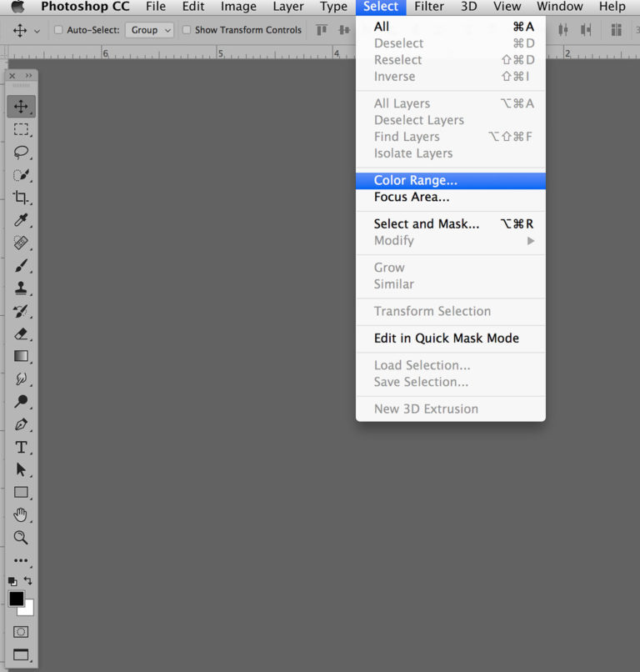Select the Hand tool
The height and width of the screenshot is (672, 640).
pyautogui.click(x=21, y=514)
